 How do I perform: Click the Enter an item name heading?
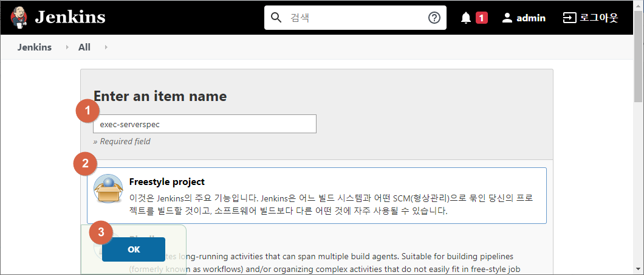(160, 96)
